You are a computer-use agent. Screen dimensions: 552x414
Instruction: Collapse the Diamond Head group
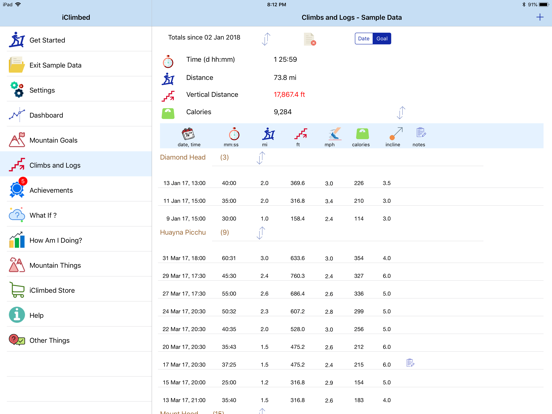point(261,158)
